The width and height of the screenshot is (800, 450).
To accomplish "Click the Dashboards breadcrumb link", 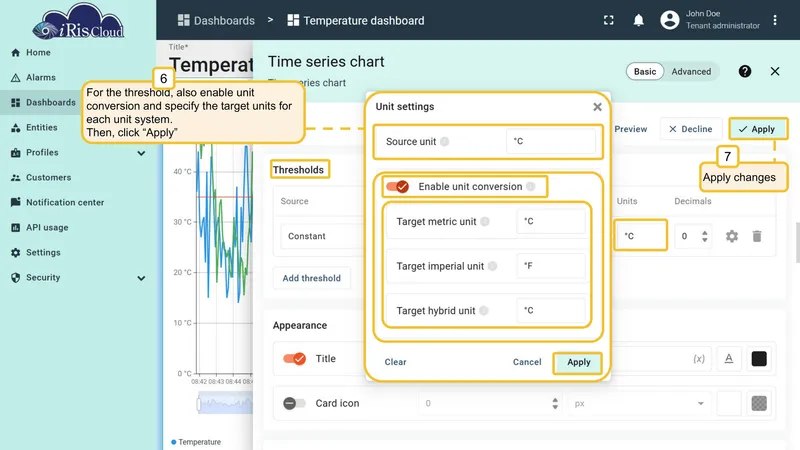I will (x=216, y=20).
